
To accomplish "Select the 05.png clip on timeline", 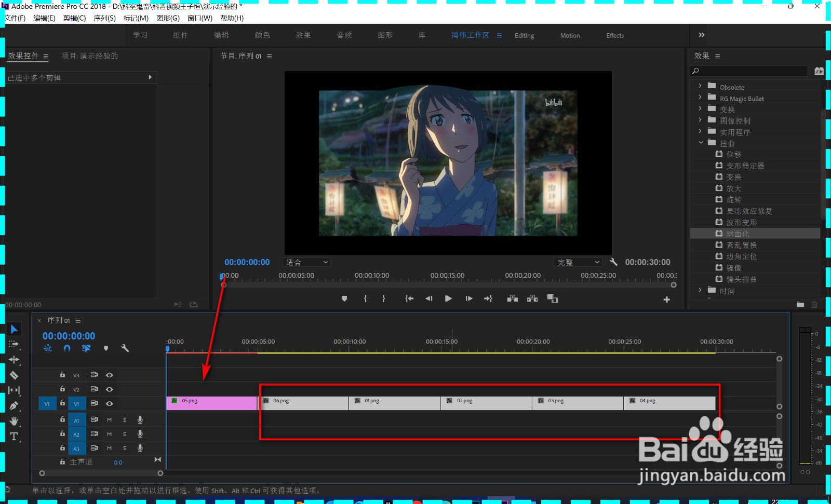I will point(212,403).
